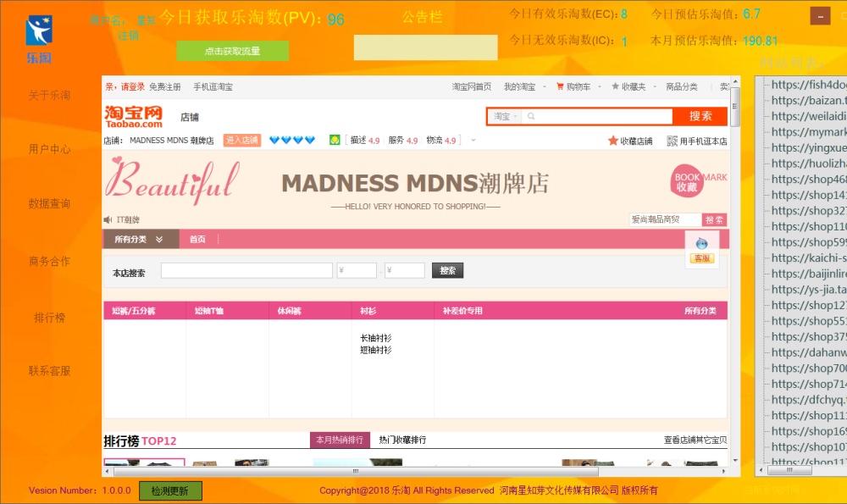This screenshot has width=847, height=504.
Task: Open the 衬衫 category header
Action: coord(368,311)
